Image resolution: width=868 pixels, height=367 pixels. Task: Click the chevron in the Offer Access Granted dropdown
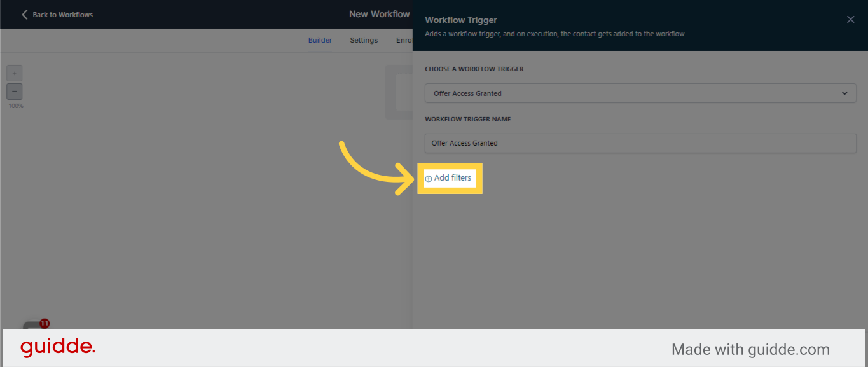pos(844,93)
